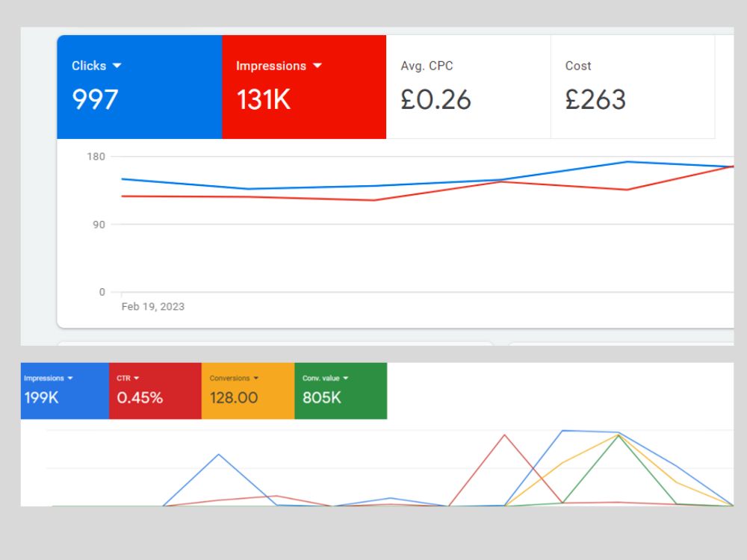Screen dimensions: 747x560
Task: Click the 128.00 conversions value
Action: pyautogui.click(x=233, y=398)
